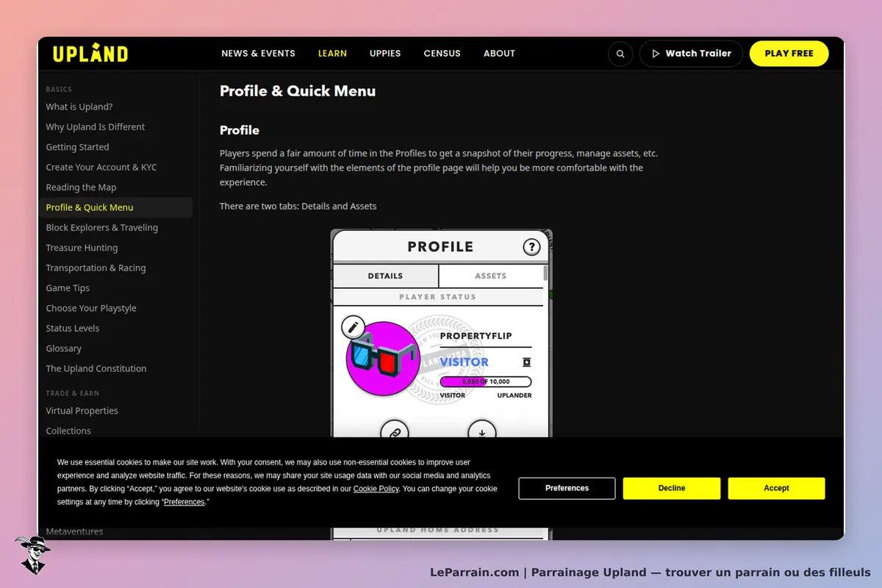
Task: Switch to the DETAILS tab
Action: [386, 276]
